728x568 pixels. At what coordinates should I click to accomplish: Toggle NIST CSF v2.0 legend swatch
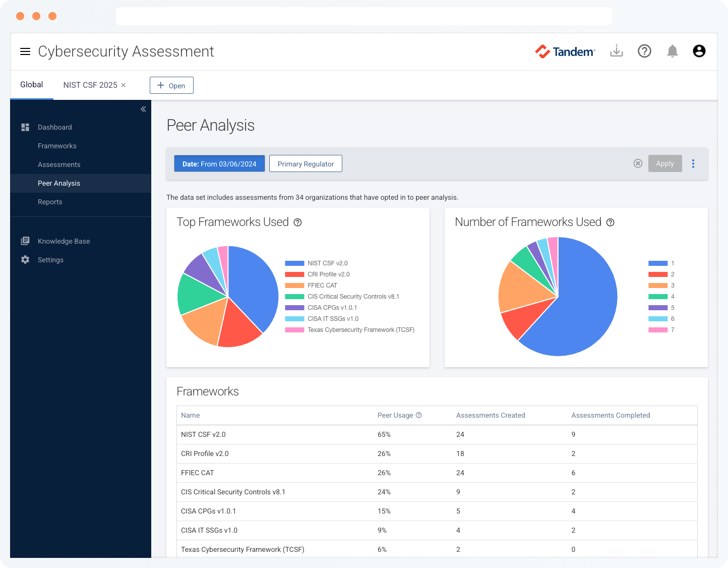[x=294, y=263]
